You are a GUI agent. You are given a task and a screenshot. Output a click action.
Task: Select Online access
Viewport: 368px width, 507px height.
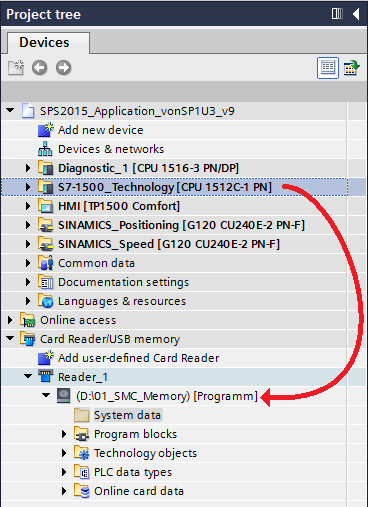point(78,320)
